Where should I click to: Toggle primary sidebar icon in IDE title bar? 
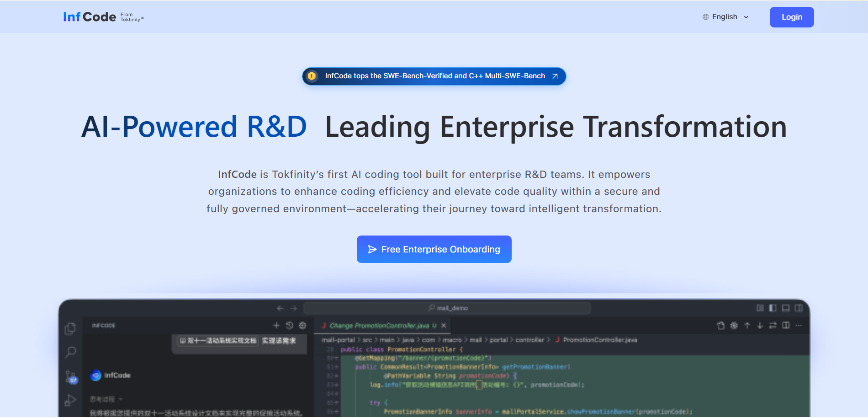773,308
